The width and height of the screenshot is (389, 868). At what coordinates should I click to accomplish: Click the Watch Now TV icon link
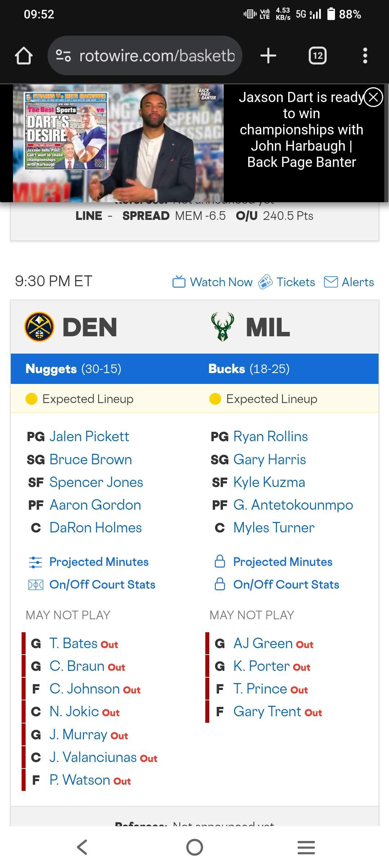tap(213, 282)
